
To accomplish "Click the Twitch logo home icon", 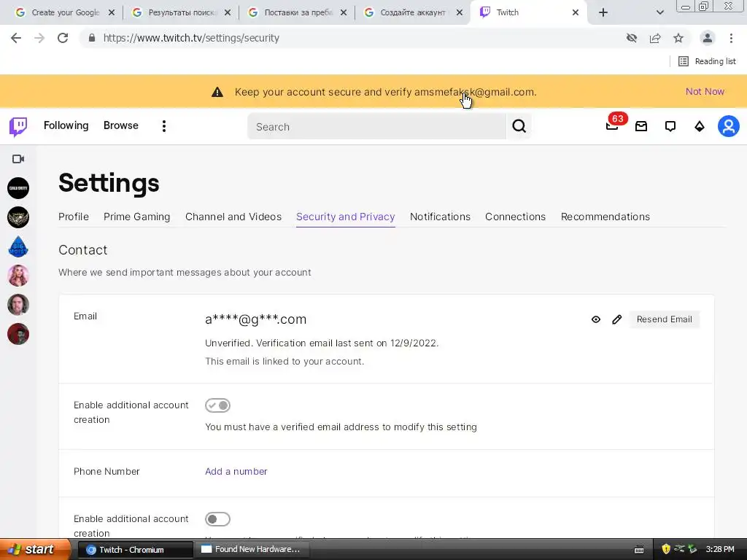I will click(18, 126).
